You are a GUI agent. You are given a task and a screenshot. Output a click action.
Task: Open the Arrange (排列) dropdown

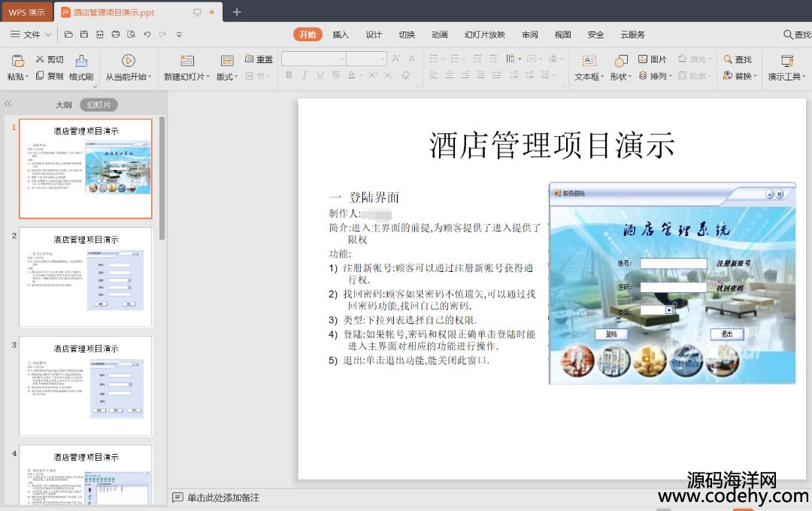coord(655,76)
